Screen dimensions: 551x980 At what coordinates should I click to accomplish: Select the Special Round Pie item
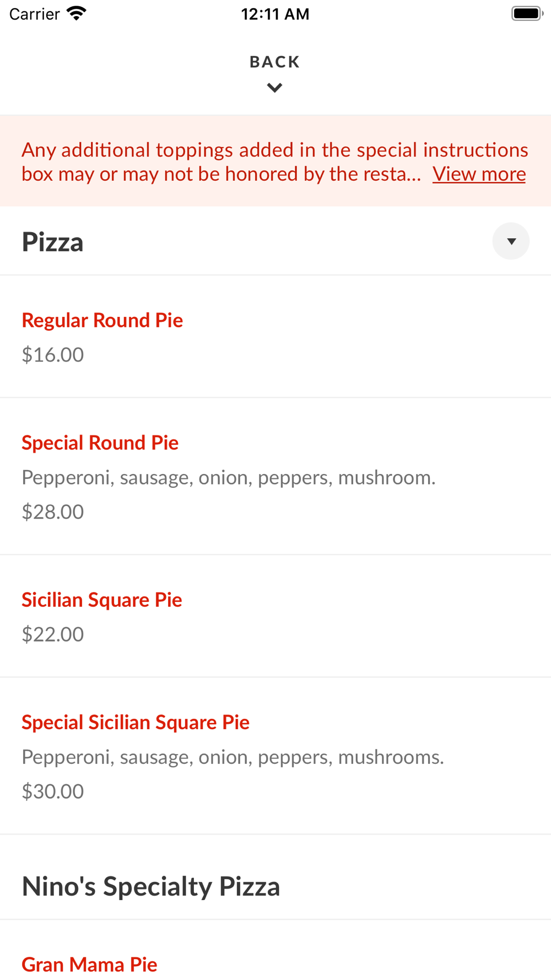coord(100,443)
